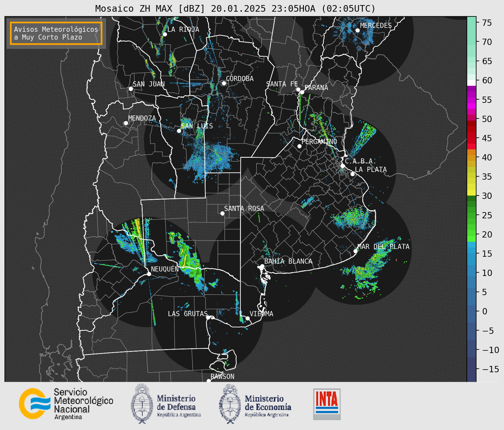The image size is (504, 430).
Task: Click the dark blue -15 dBZ color band
Action: [x=471, y=369]
